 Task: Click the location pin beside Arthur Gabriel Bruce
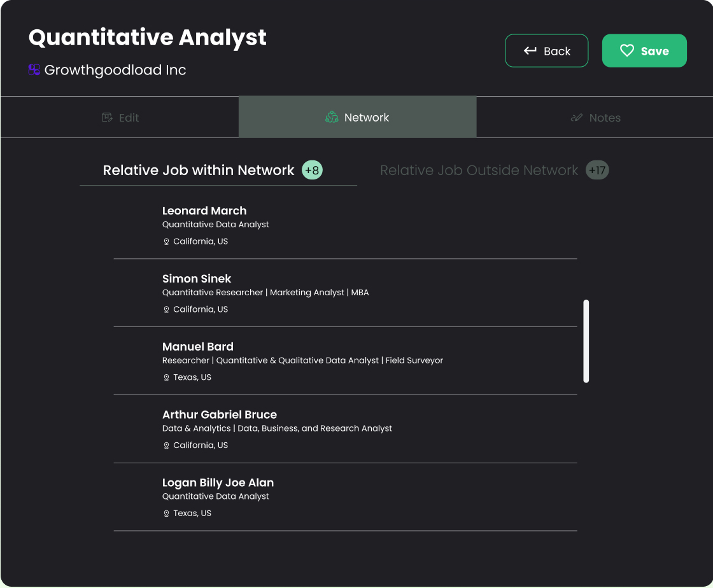pyautogui.click(x=166, y=445)
